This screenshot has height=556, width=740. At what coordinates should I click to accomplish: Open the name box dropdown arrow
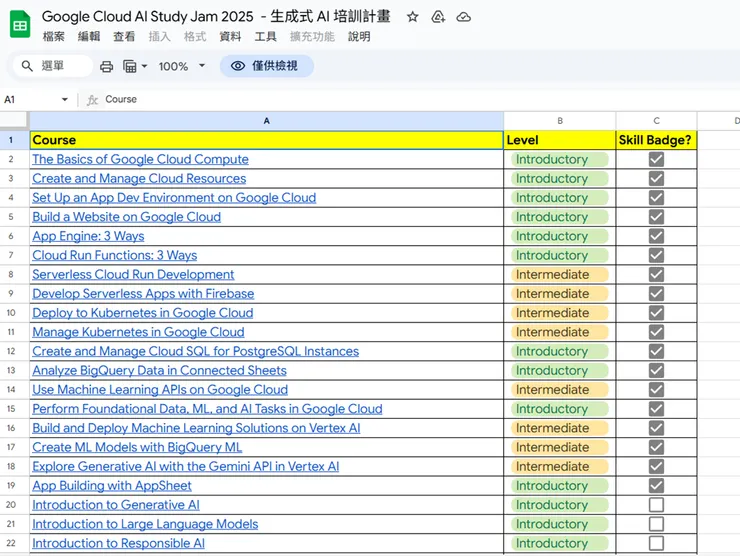click(x=65, y=100)
